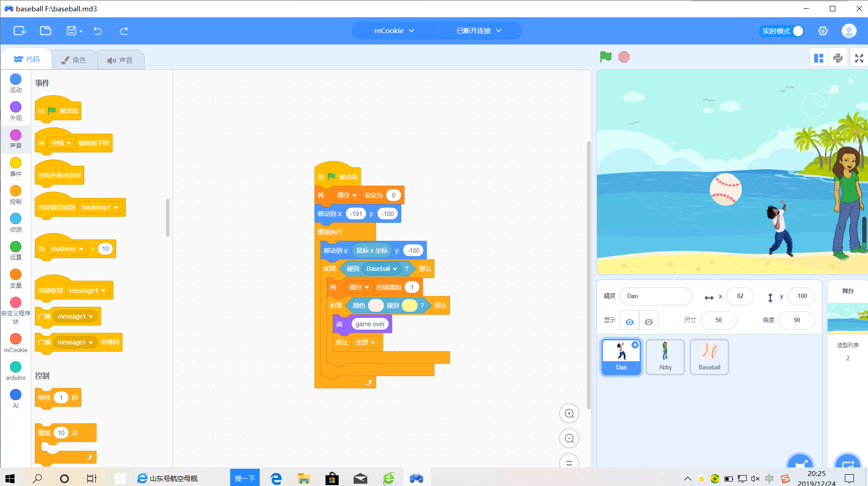The image size is (868, 486).
Task: Select the 事件 events category
Action: 16,167
